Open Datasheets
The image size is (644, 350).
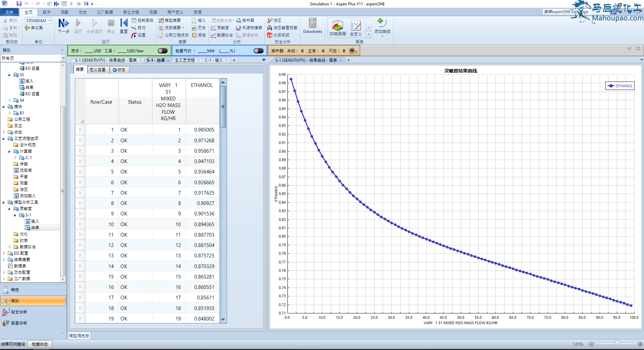(x=313, y=26)
